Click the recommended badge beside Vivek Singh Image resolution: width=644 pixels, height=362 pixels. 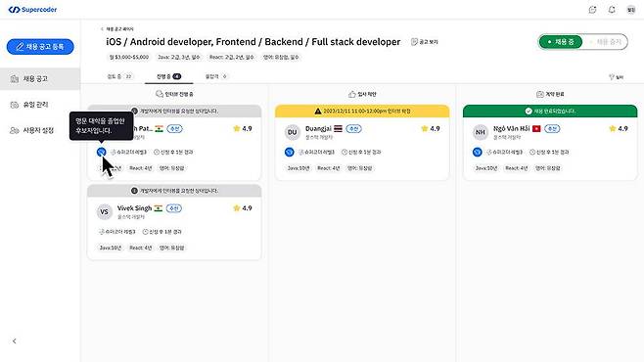174,208
